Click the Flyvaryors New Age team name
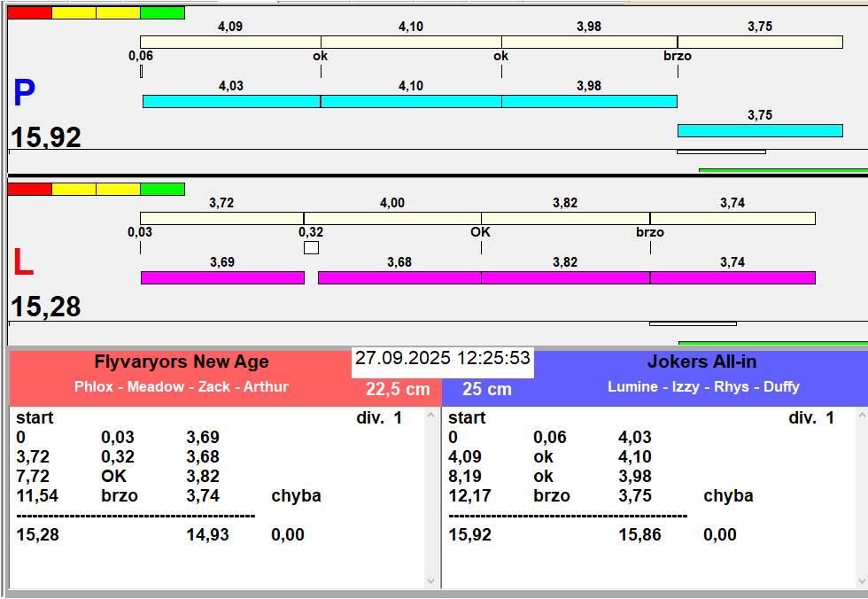Image resolution: width=868 pixels, height=599 pixels. (x=182, y=362)
